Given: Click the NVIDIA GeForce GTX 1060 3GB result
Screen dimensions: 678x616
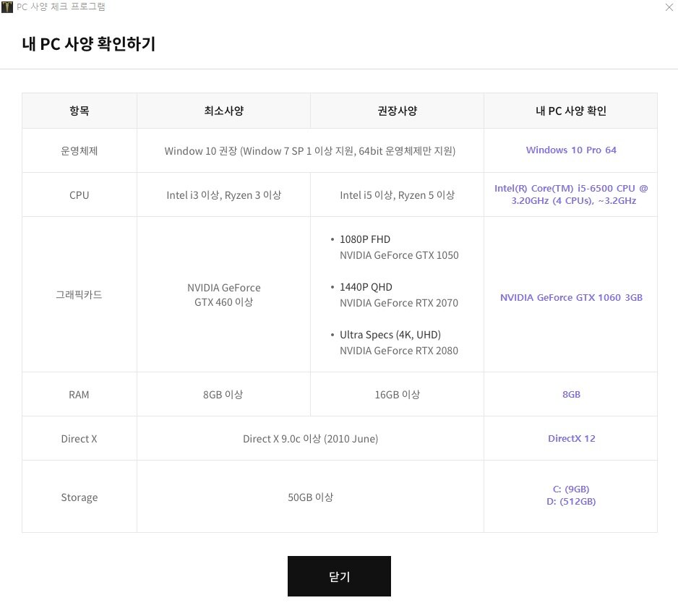Looking at the screenshot, I should tap(571, 297).
